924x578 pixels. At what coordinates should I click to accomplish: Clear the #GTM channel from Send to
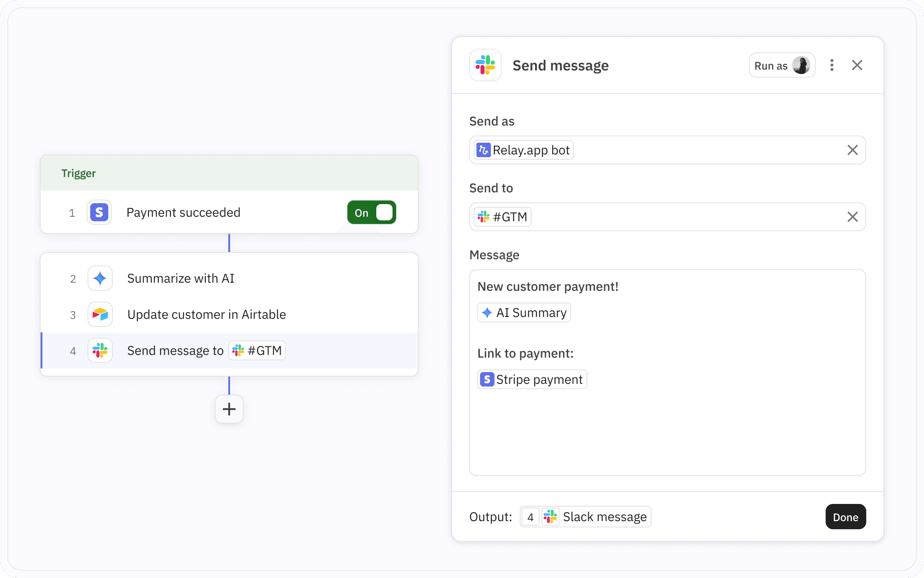(x=852, y=217)
